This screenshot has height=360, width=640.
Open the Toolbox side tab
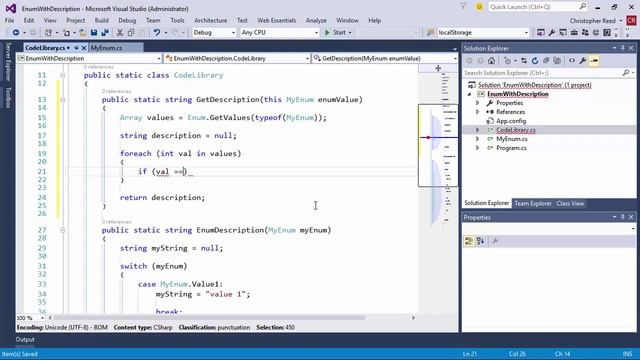[7, 97]
